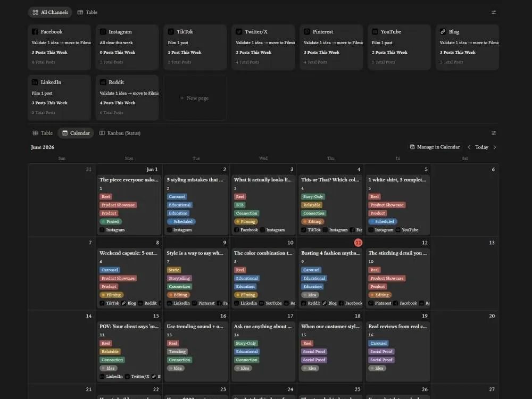The height and width of the screenshot is (399, 532).
Task: Open view settings icon above calendar
Action: [x=494, y=133]
